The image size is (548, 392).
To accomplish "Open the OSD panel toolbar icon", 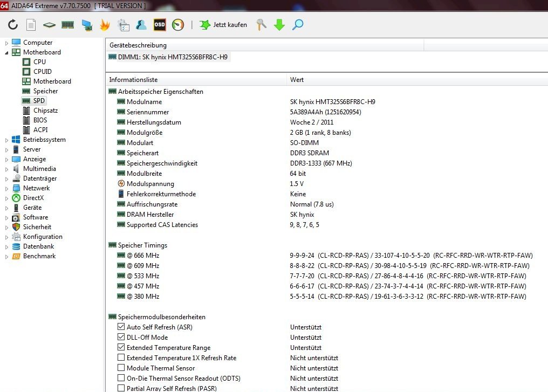I will (x=160, y=25).
